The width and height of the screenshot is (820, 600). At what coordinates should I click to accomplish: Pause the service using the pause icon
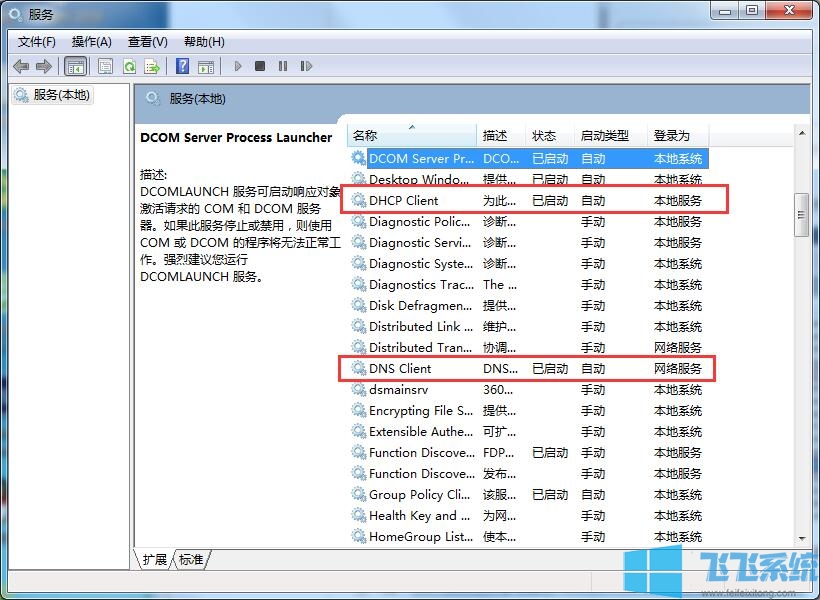pos(283,66)
